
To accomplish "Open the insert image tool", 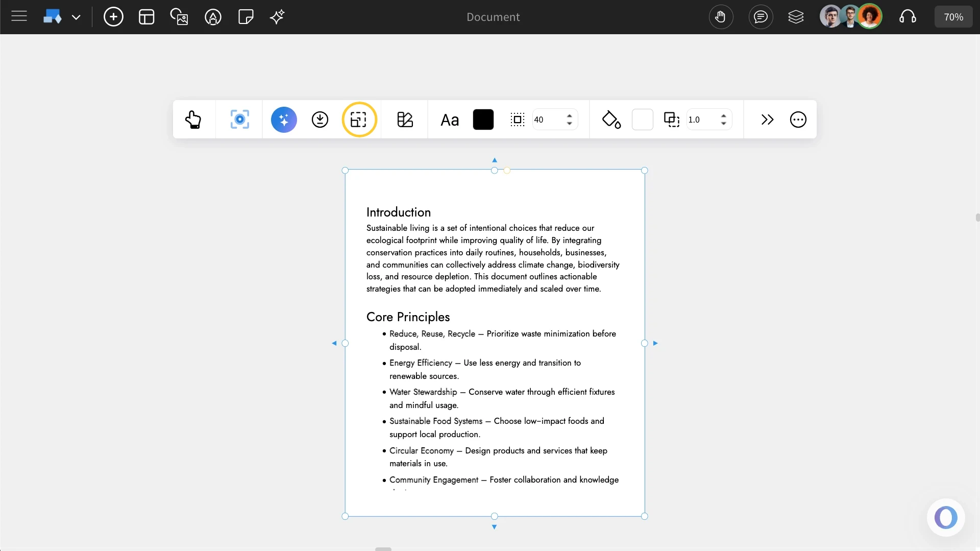I will pos(179,16).
